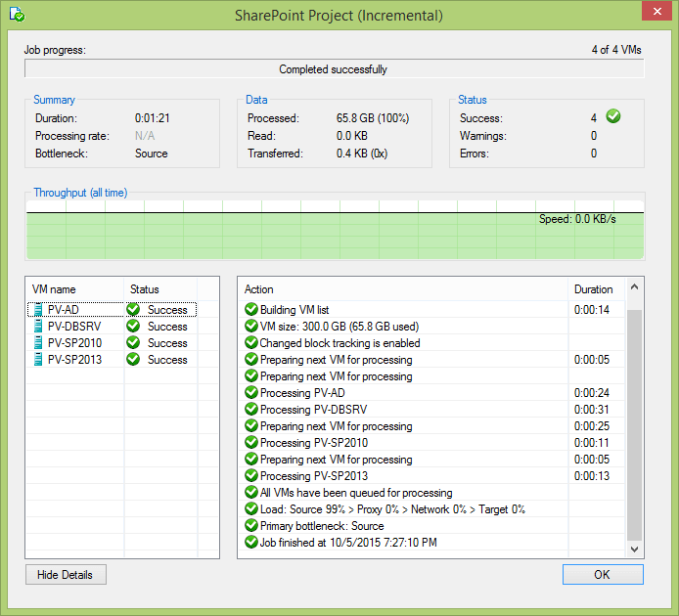Viewport: 679px width, 616px height.
Task: Click 'VM size: 300.0 GB (65.8 GB used)' text
Action: pyautogui.click(x=339, y=327)
